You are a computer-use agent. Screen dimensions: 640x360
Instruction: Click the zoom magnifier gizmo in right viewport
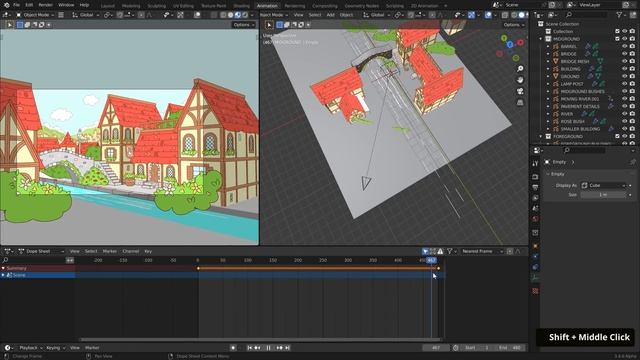coord(520,69)
